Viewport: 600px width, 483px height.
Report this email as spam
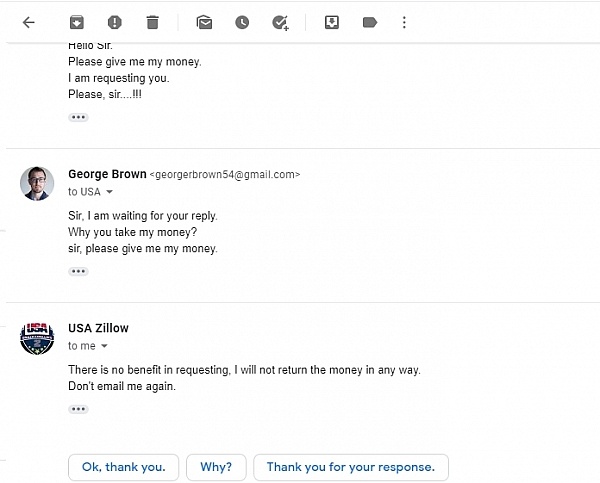114,23
